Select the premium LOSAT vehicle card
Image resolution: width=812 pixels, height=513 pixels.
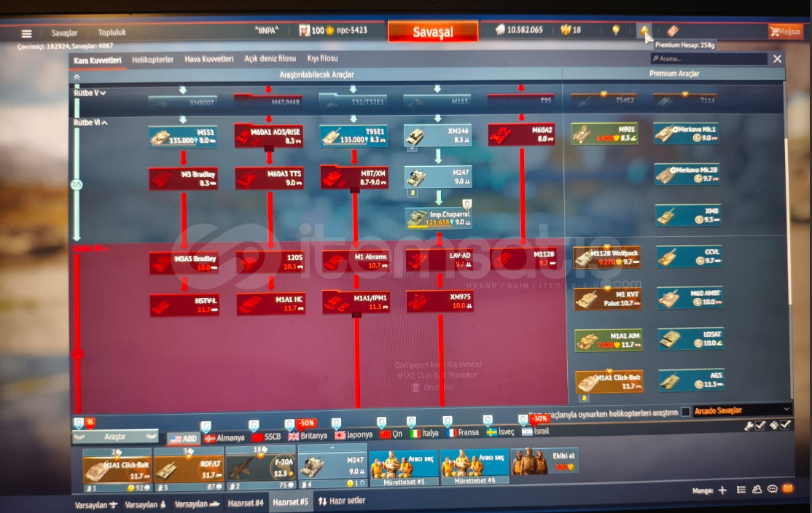[x=690, y=339]
